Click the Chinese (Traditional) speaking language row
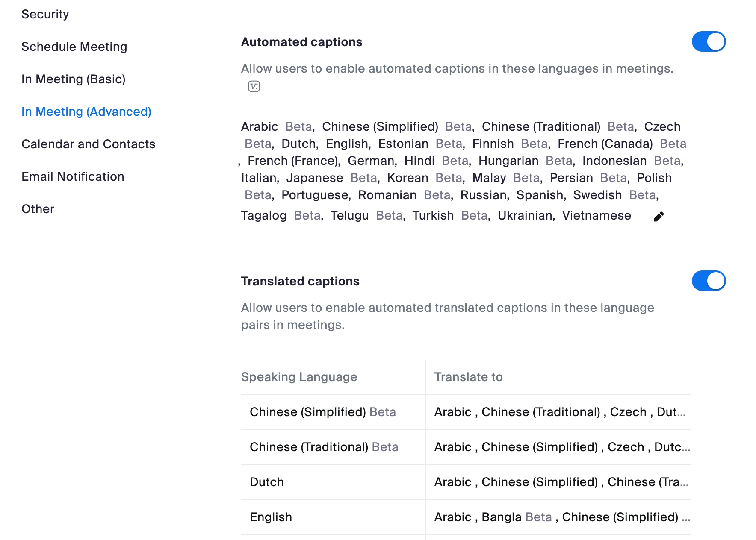 coord(324,447)
